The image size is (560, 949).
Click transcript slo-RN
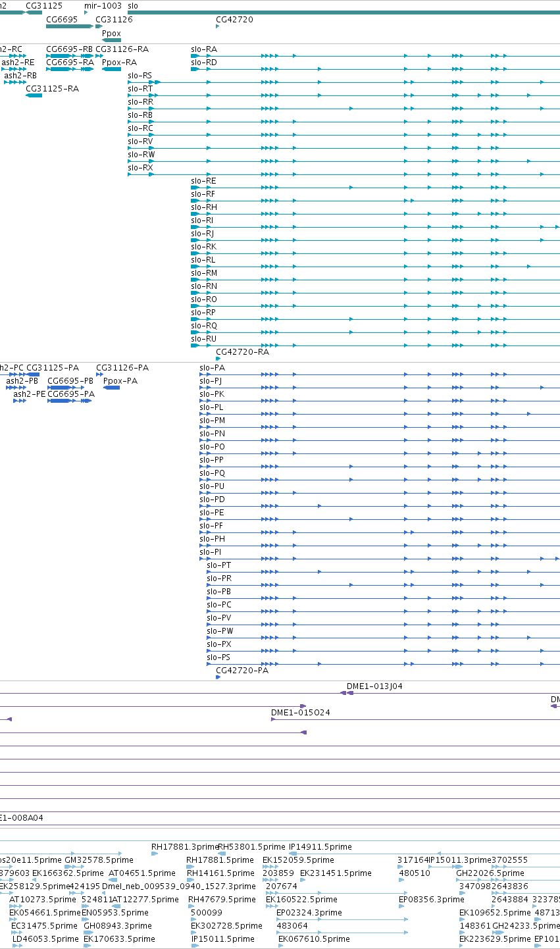(204, 286)
